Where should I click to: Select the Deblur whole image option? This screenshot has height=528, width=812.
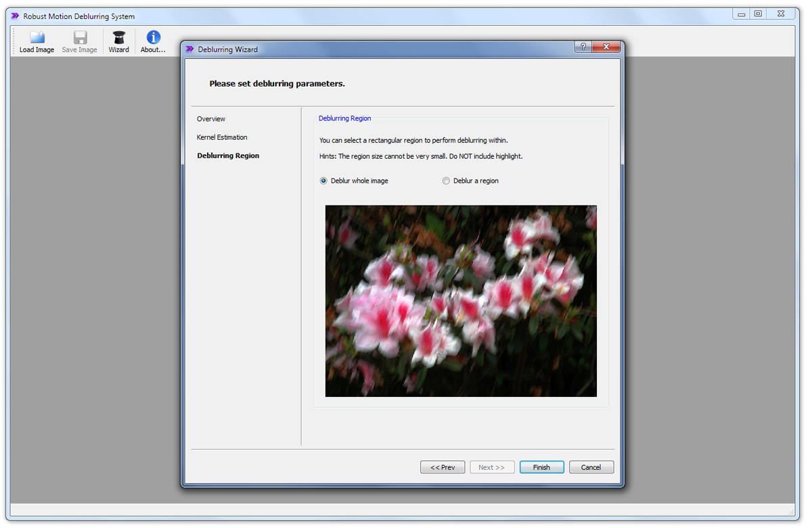click(x=323, y=181)
